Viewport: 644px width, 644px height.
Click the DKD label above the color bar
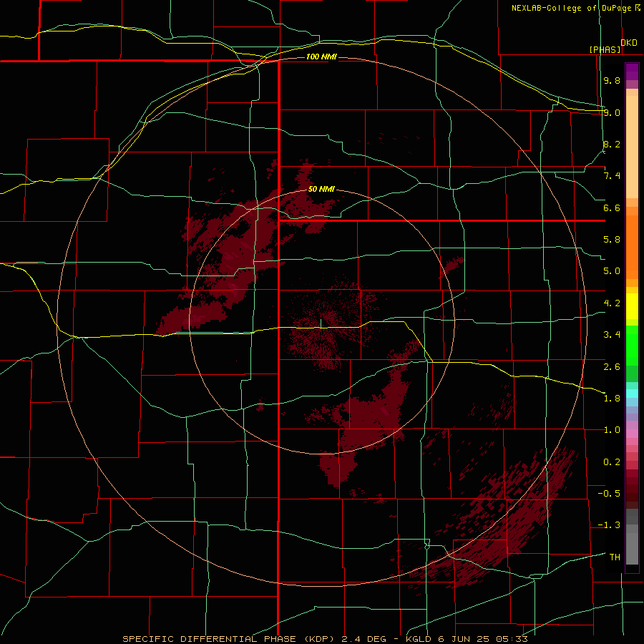(629, 42)
